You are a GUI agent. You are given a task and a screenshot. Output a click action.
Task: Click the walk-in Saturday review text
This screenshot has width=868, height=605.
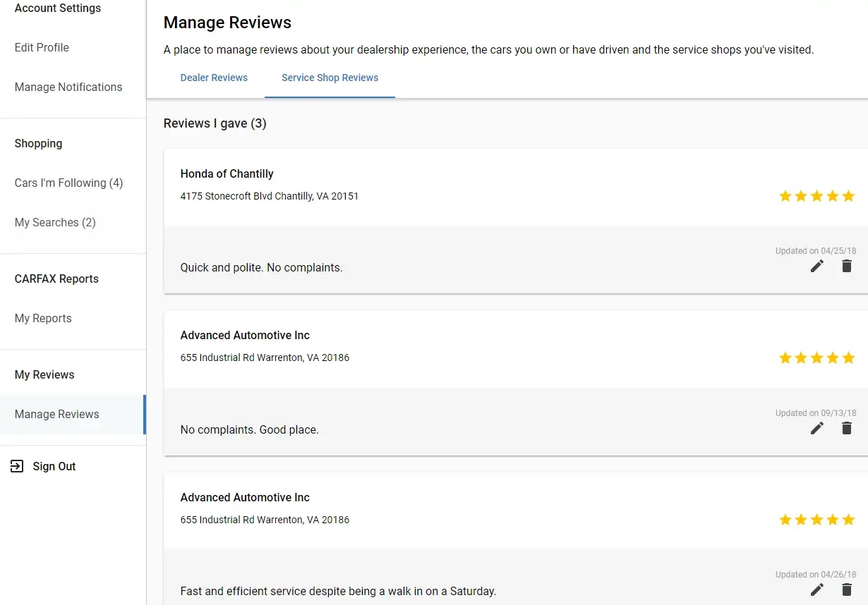(338, 591)
